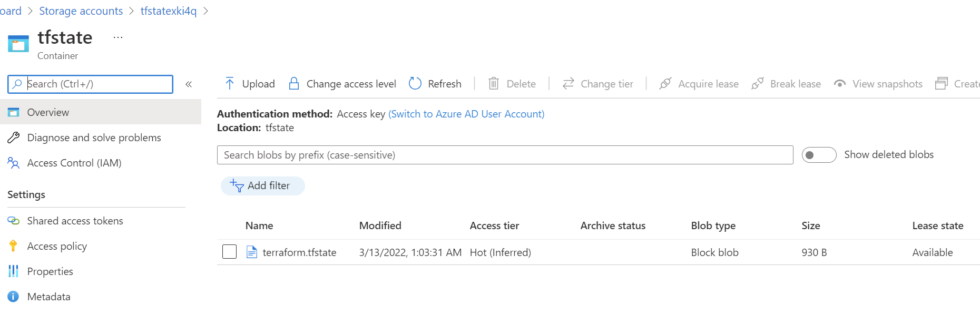
Task: Click the Change access level lock icon
Action: coord(294,83)
